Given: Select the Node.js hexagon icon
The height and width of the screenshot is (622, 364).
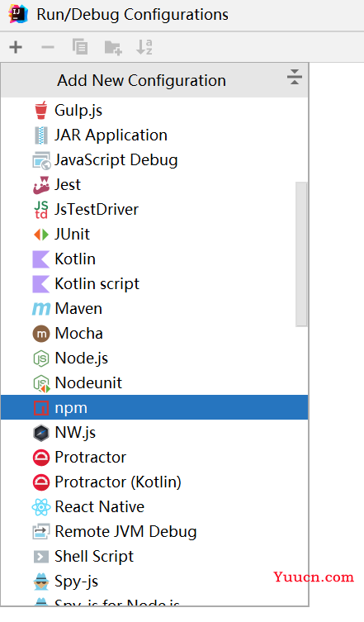Looking at the screenshot, I should coord(41,358).
